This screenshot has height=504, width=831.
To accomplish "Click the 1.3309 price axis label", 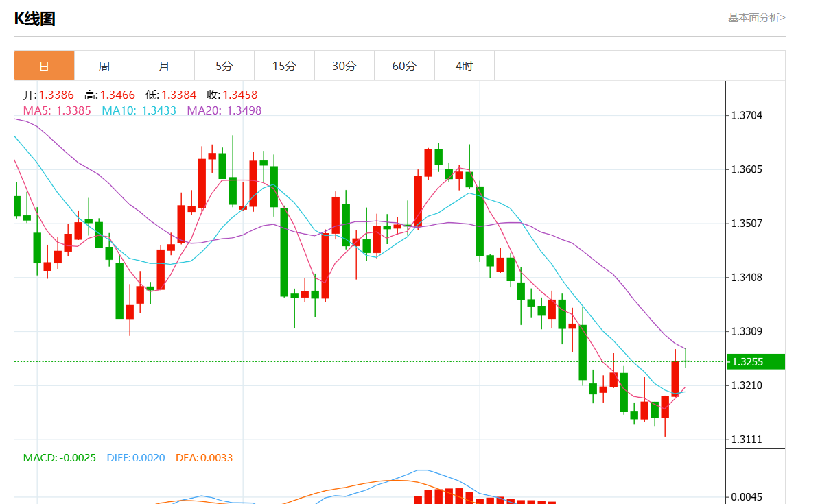I will point(747,332).
